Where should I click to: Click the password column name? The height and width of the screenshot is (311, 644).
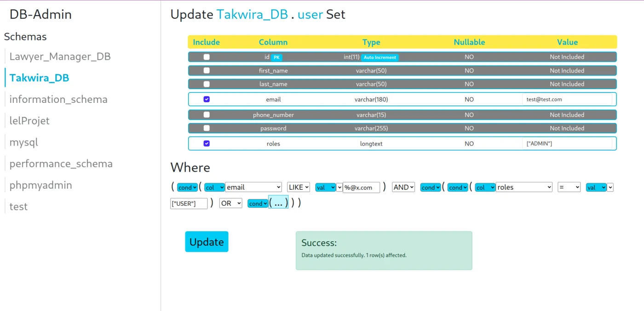(x=273, y=129)
